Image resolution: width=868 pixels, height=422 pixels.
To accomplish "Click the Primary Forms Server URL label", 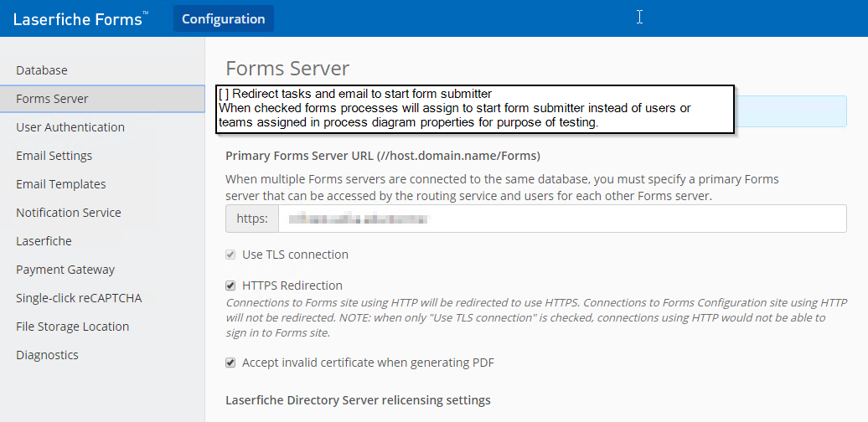I will pyautogui.click(x=383, y=156).
